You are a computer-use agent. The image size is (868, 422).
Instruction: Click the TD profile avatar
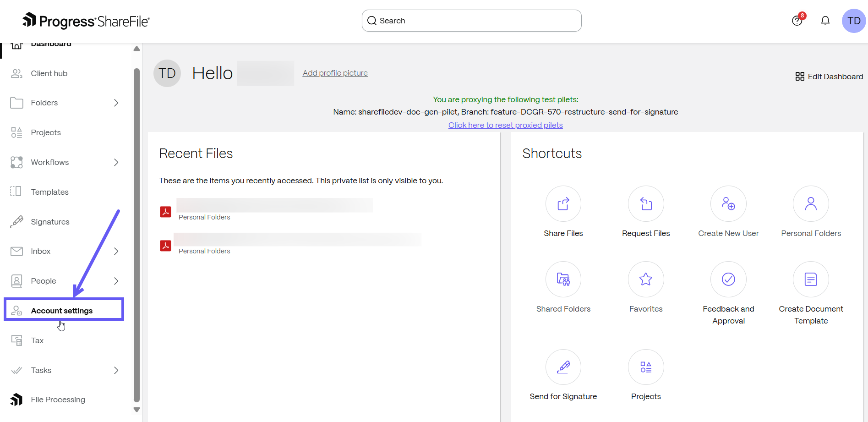point(853,21)
